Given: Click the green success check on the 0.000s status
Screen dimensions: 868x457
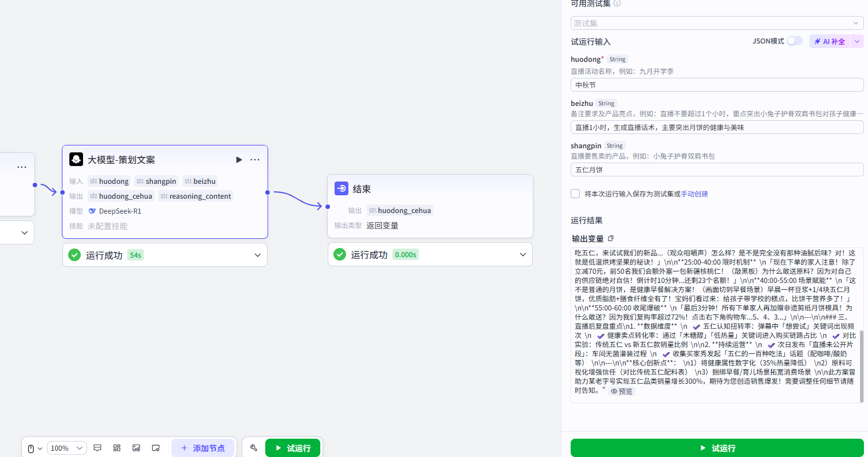Looking at the screenshot, I should click(x=340, y=254).
